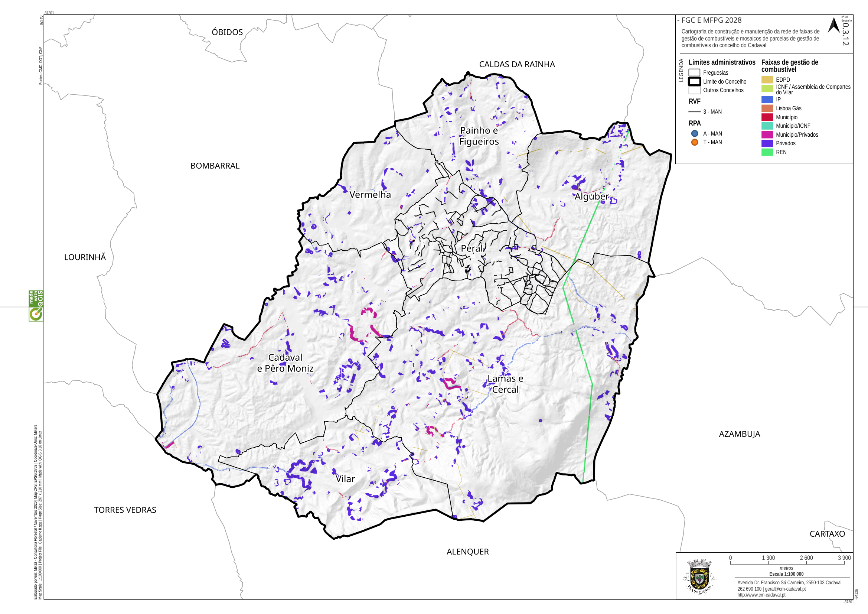This screenshot has width=868, height=614.
Task: Click the AZAMBUJA municipality label
Action: tap(739, 434)
